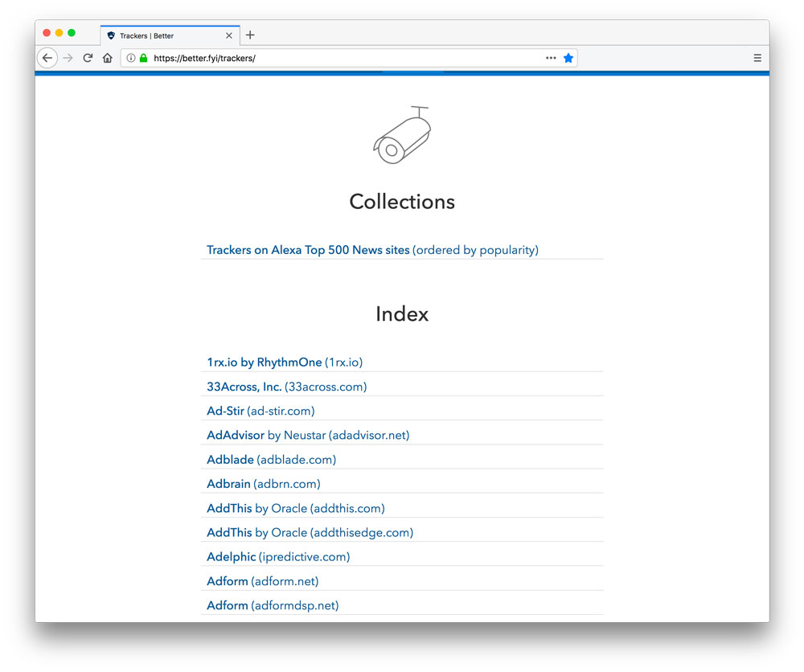Show site information via the info icon
This screenshot has width=804, height=672.
click(131, 58)
